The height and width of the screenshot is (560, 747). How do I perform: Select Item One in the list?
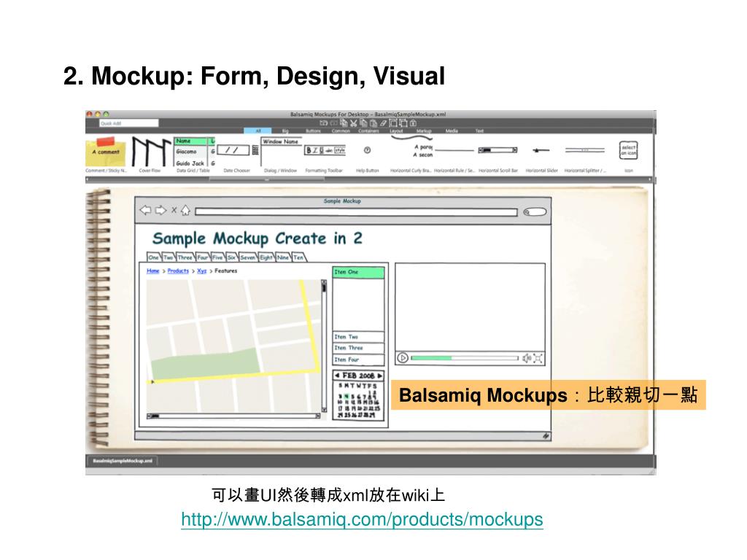[x=358, y=272]
